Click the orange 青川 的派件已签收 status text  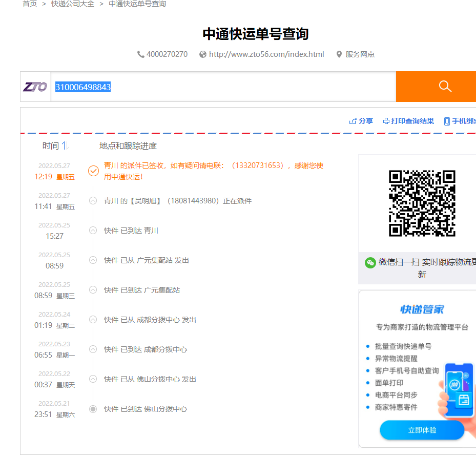[214, 171]
